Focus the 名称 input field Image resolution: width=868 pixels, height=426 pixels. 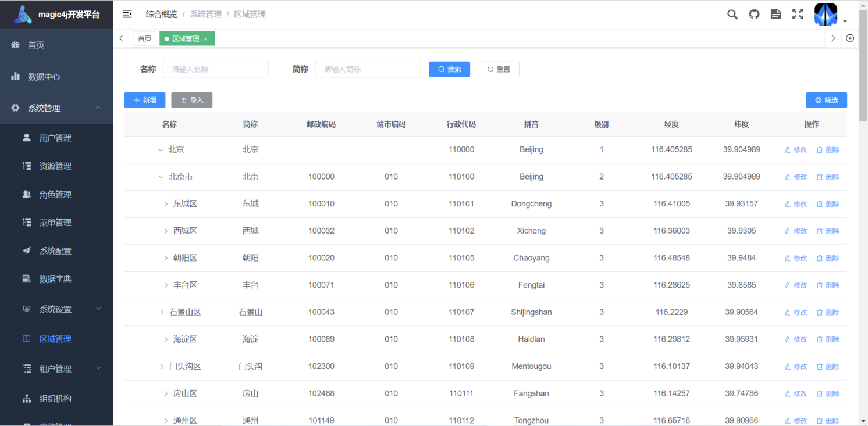point(215,69)
